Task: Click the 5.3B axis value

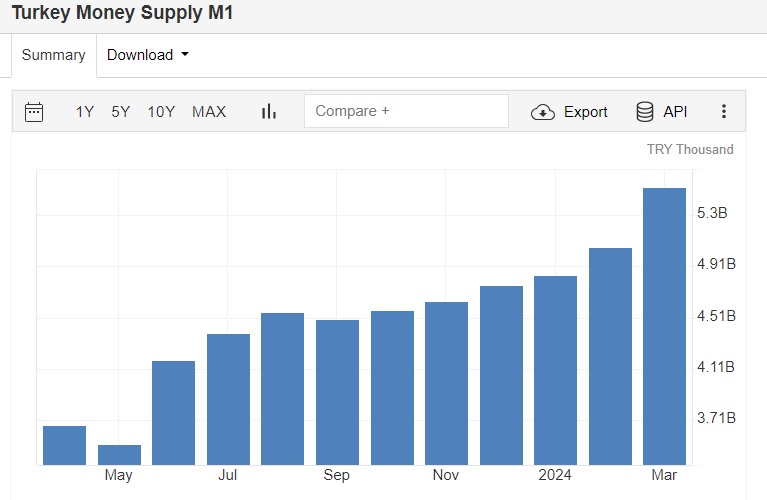Action: tap(712, 213)
